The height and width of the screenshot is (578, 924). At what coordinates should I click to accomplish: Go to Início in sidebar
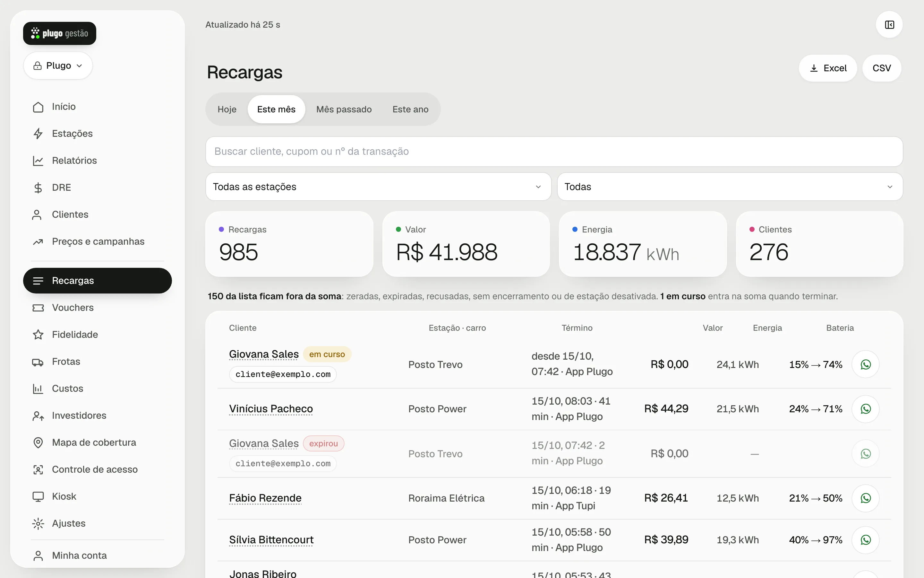point(97,107)
